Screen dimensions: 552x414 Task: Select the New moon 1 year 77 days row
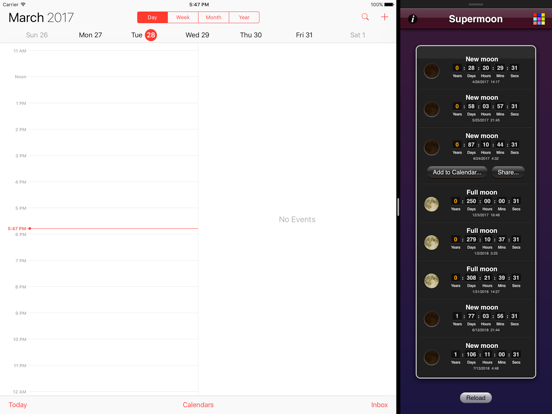(x=476, y=319)
